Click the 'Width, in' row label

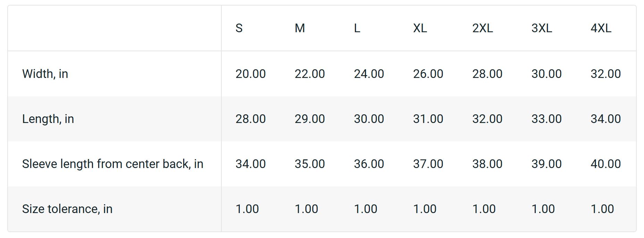45,74
